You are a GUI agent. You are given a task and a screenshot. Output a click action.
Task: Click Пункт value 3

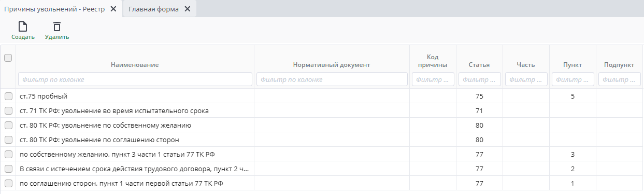coord(573,154)
